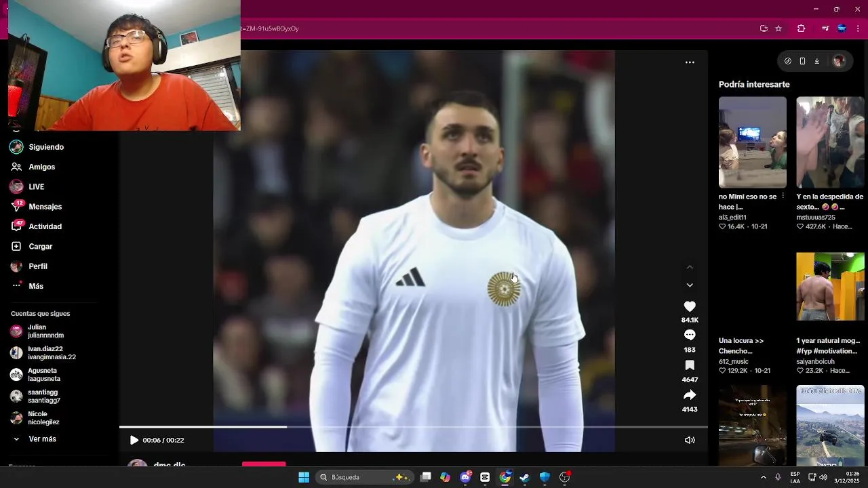
Task: Open Julian juliannnndm account
Action: pos(45,331)
